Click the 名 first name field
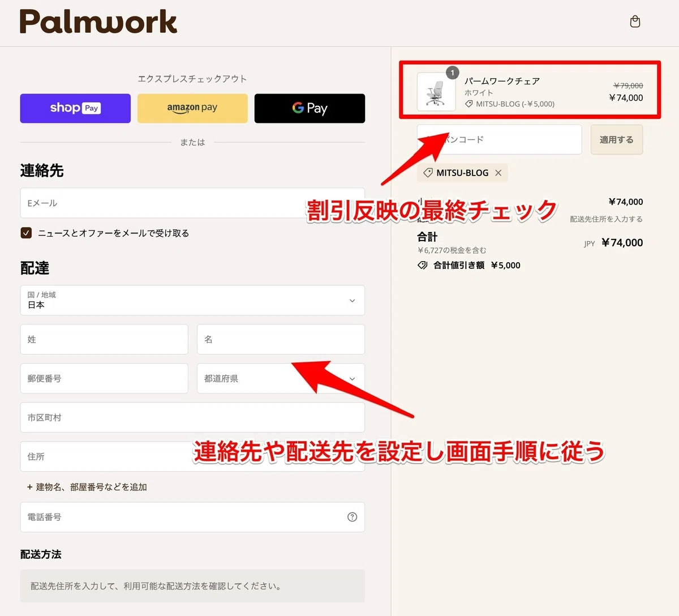Viewport: 679px width, 616px height. point(281,339)
